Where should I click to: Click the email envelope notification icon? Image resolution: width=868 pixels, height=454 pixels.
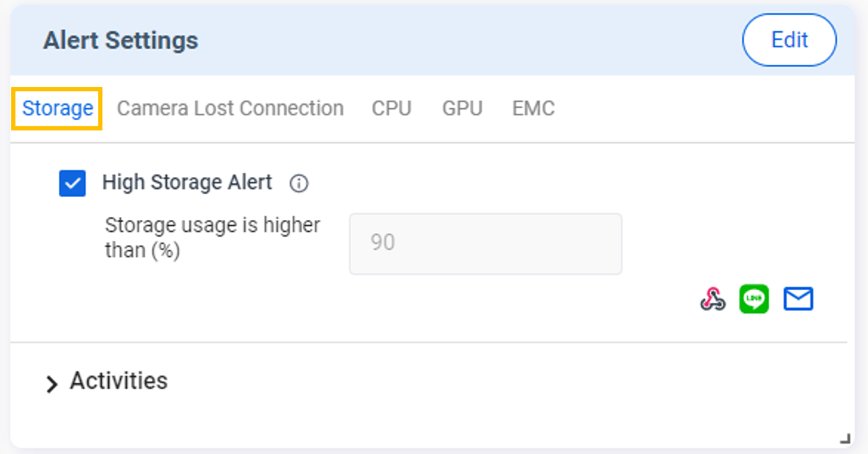(x=798, y=299)
